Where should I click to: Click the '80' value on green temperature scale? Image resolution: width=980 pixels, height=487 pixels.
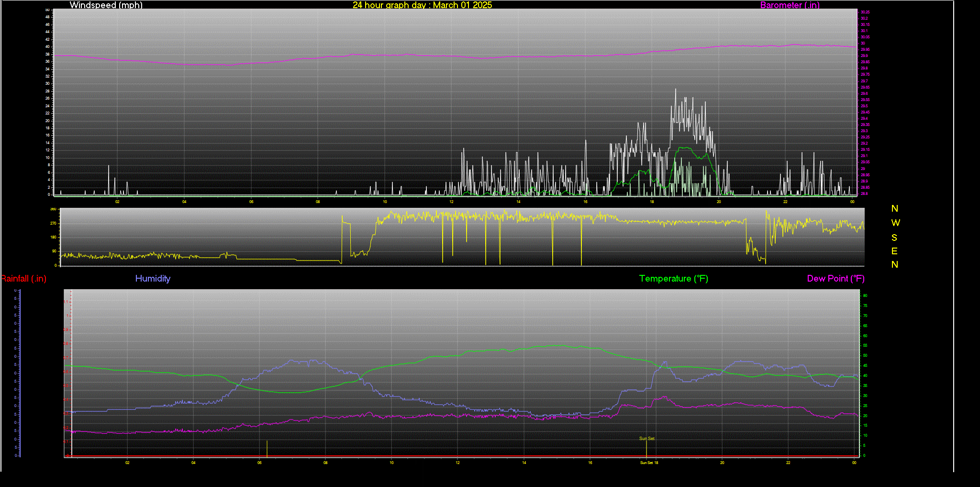(x=865, y=295)
